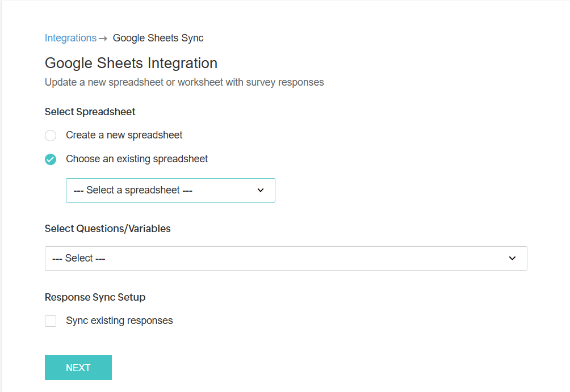The height and width of the screenshot is (392, 570).
Task: Click the Integrations breadcrumb link
Action: (x=70, y=38)
